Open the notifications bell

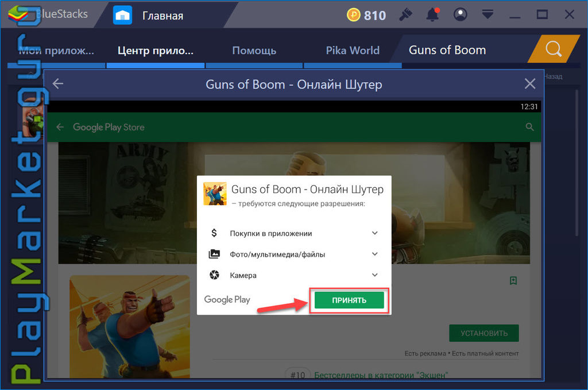[433, 15]
